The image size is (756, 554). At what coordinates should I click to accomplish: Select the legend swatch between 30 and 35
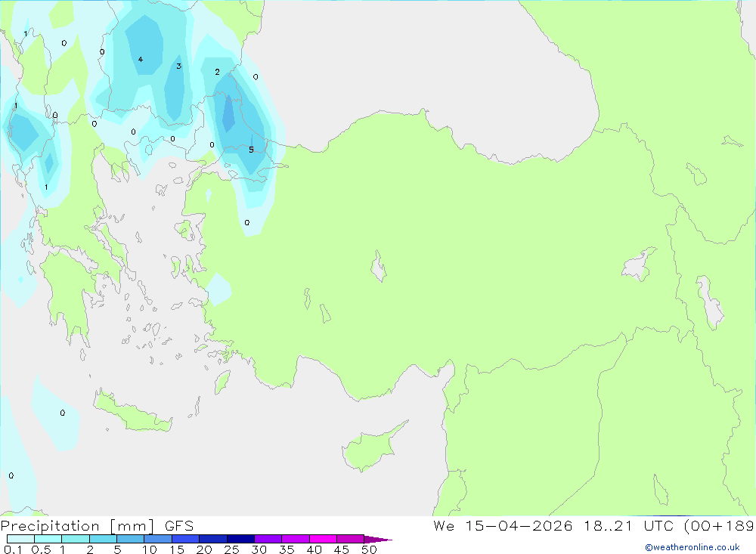[x=268, y=539]
